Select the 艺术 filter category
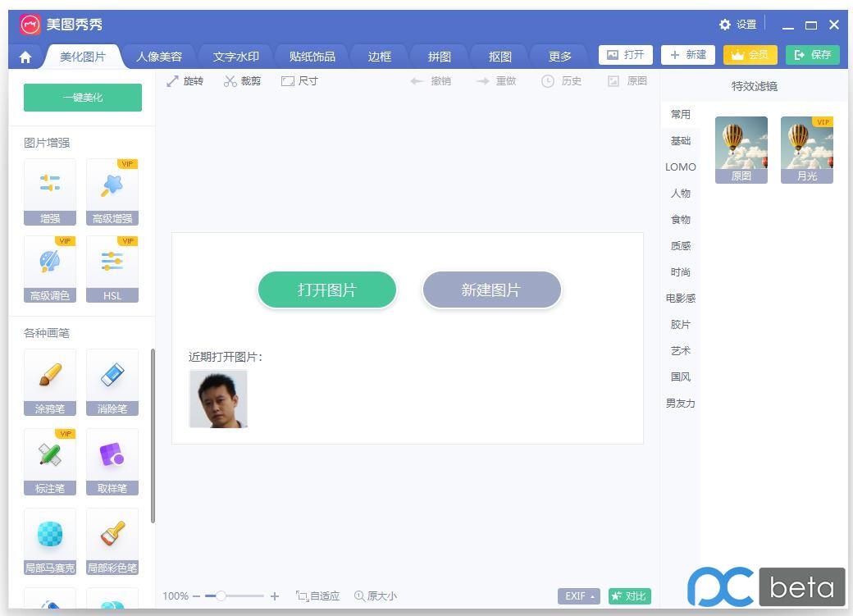This screenshot has height=616, width=853. click(680, 351)
